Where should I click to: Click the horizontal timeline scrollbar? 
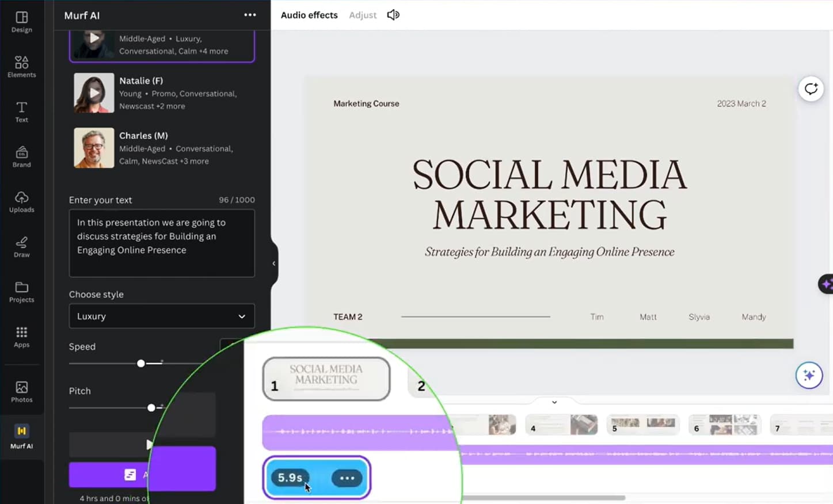[544, 498]
